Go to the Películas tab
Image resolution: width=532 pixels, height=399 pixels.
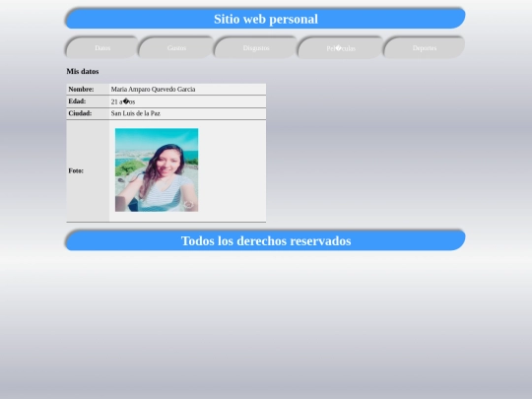click(341, 48)
